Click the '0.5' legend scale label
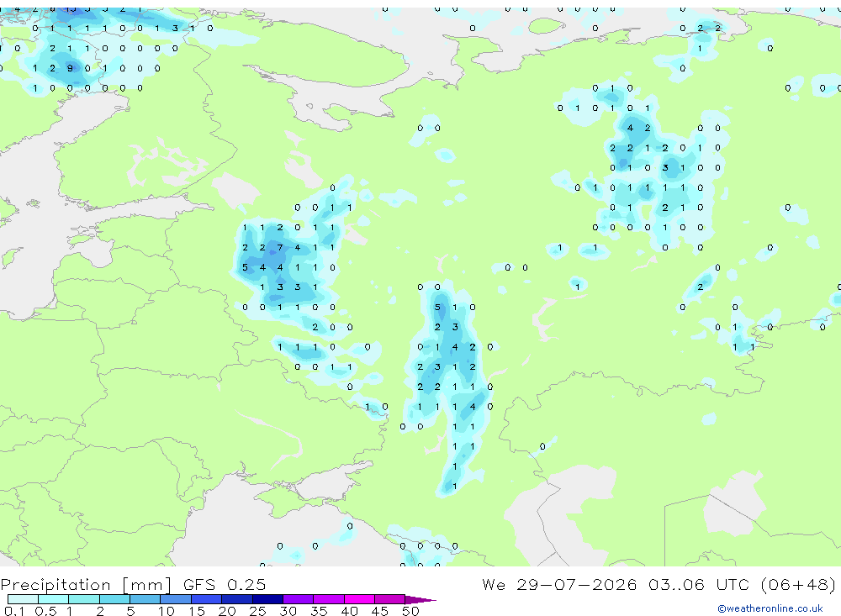Screen dimensions: 841x616 point(45,611)
